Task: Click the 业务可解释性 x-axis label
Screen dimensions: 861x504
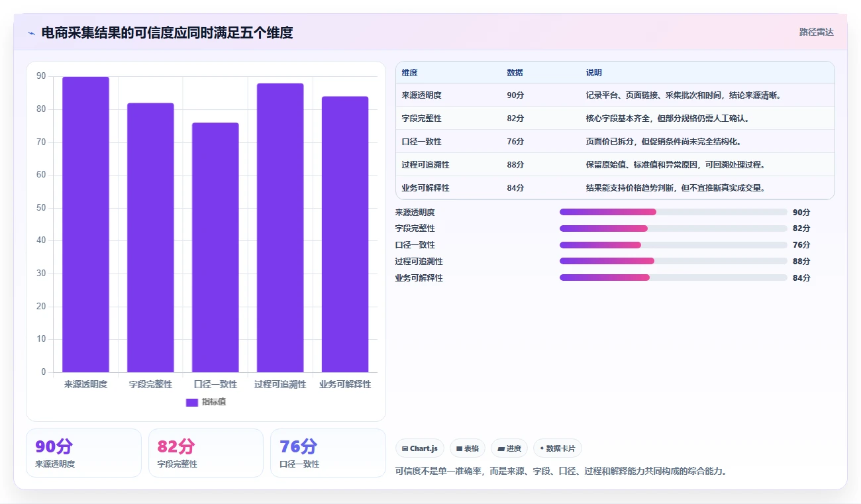Action: (x=345, y=384)
